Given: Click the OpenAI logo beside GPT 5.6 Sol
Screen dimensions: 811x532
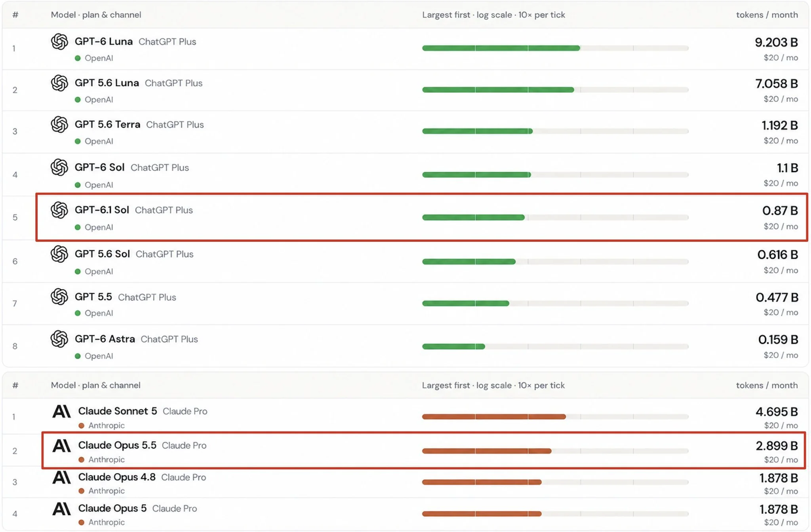Looking at the screenshot, I should [59, 254].
